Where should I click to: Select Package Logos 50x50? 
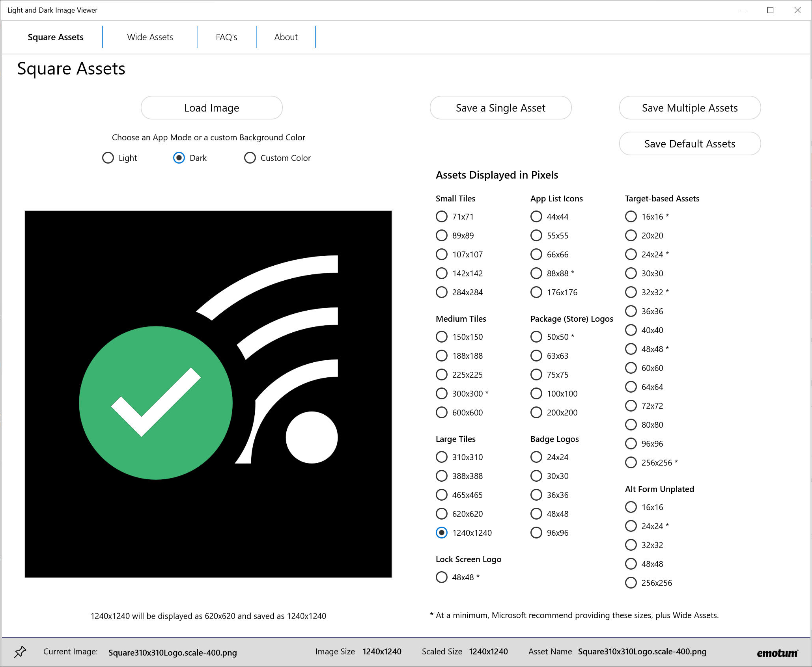click(552, 337)
